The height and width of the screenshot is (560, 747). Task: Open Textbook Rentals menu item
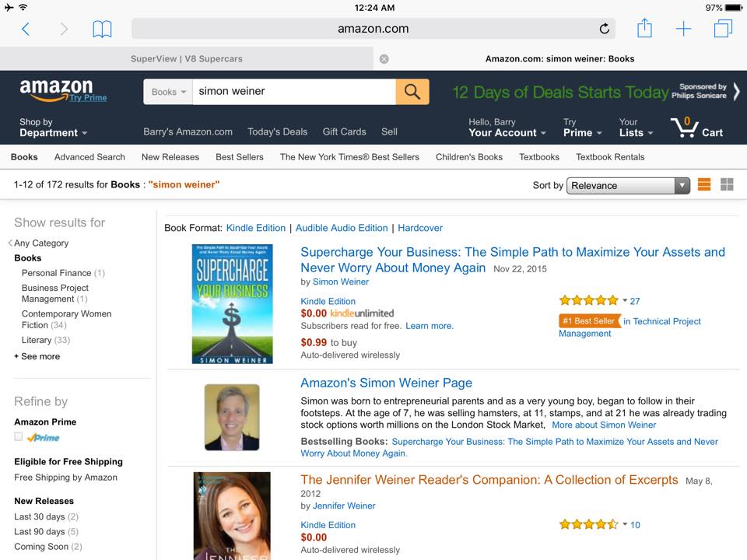point(610,157)
